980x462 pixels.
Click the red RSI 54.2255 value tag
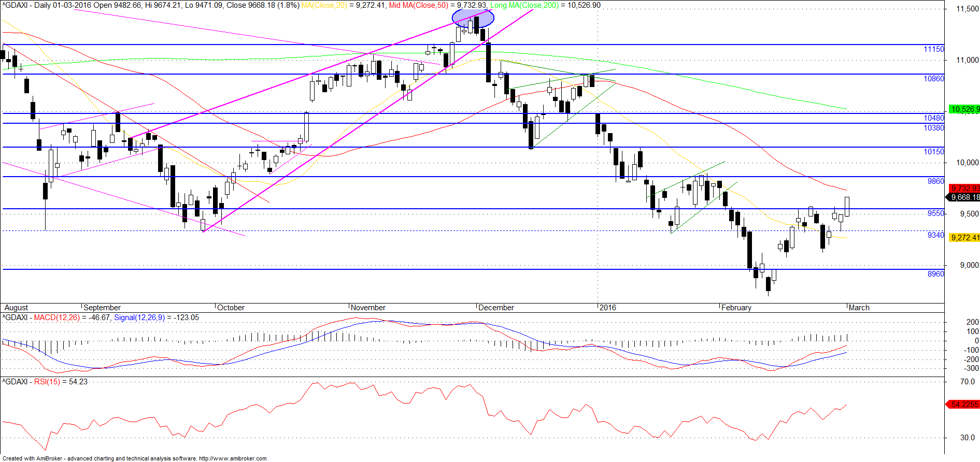pos(963,405)
